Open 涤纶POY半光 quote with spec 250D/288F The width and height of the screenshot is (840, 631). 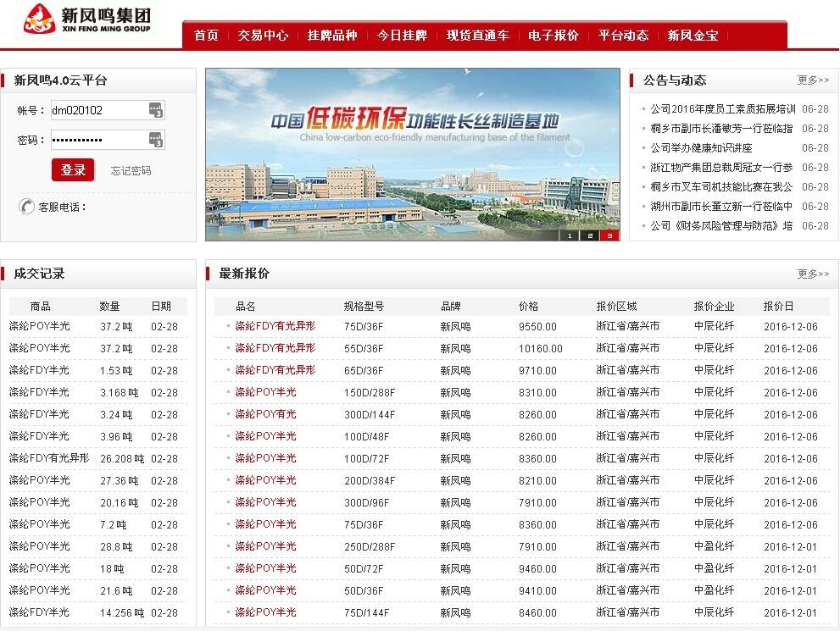tap(265, 546)
